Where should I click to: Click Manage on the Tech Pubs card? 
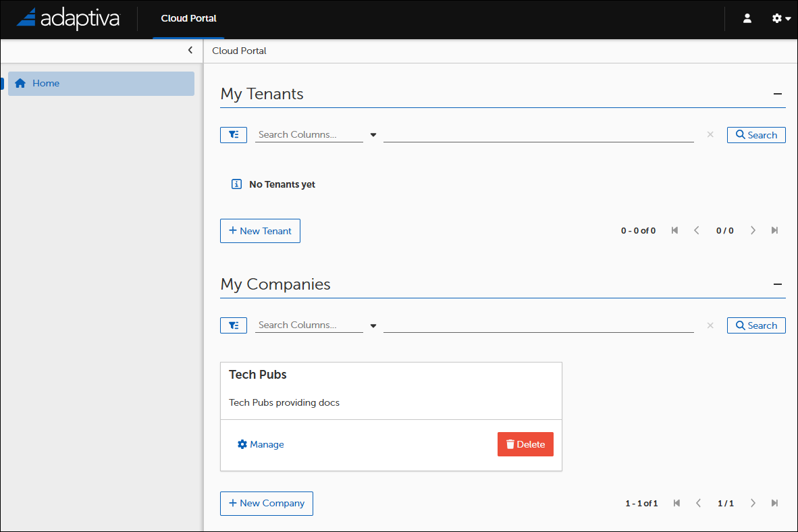[261, 444]
